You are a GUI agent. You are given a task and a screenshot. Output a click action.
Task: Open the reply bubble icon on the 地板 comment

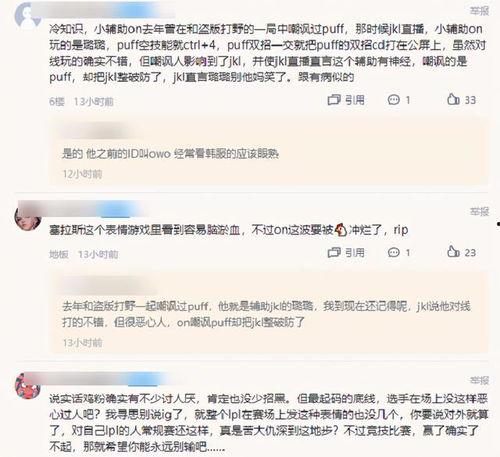[394, 253]
